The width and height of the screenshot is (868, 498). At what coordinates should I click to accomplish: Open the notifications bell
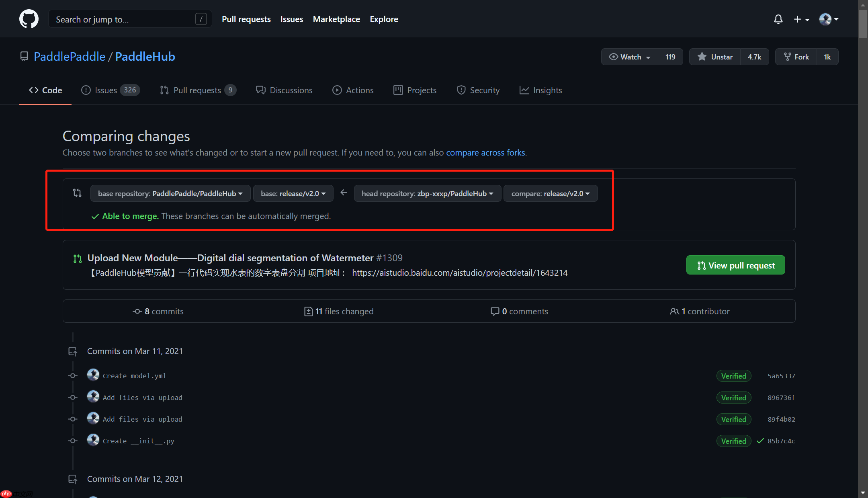778,19
